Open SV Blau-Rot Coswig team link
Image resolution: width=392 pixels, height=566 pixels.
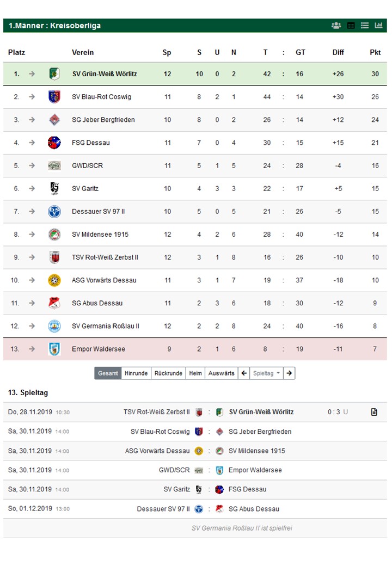click(x=101, y=97)
